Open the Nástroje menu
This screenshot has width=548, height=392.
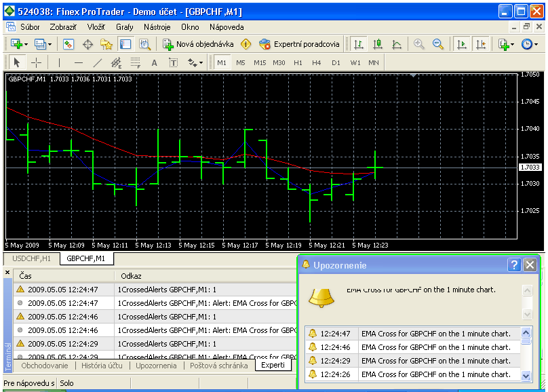157,27
